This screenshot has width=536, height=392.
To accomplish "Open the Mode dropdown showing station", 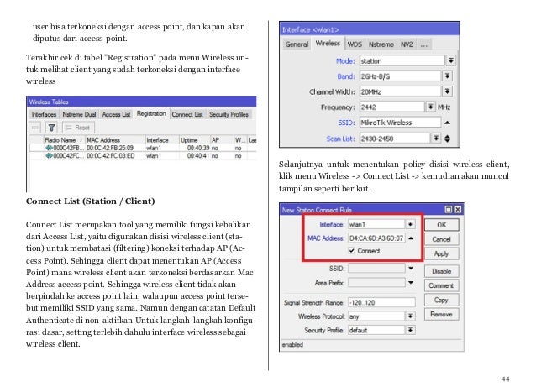I will (451, 60).
